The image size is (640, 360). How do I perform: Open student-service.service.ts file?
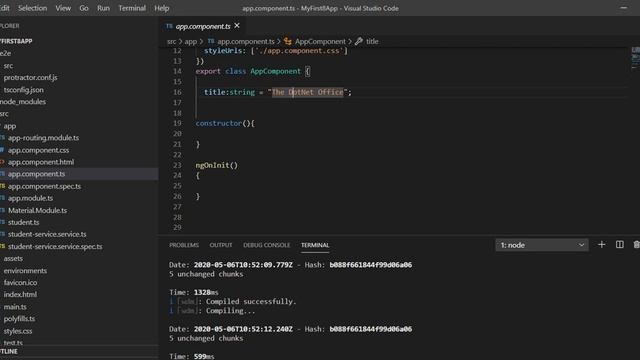(x=47, y=234)
